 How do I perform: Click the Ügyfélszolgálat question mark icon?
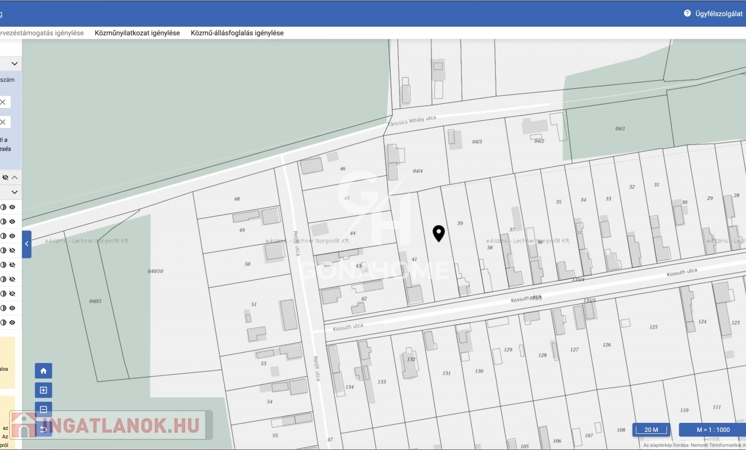pyautogui.click(x=687, y=14)
